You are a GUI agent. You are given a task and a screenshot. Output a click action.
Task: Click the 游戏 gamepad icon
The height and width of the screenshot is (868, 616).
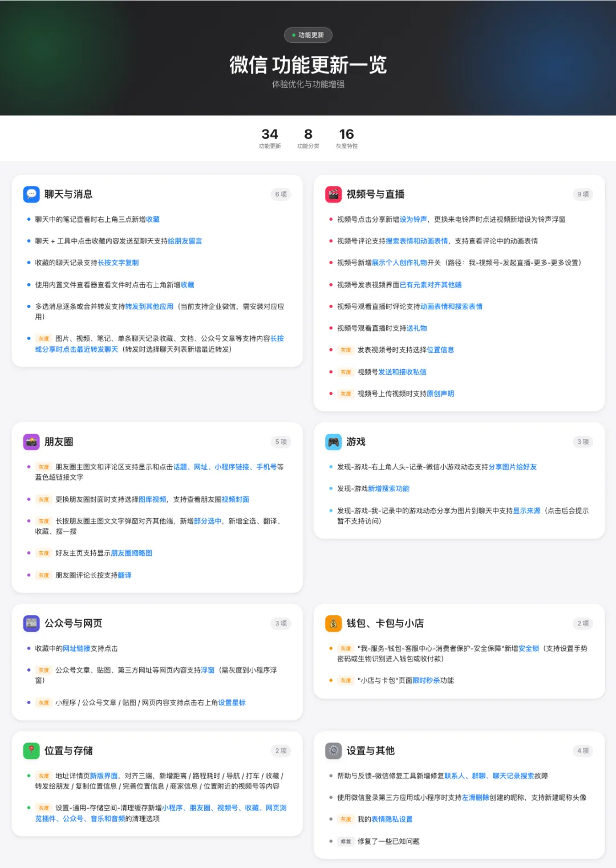tap(333, 442)
